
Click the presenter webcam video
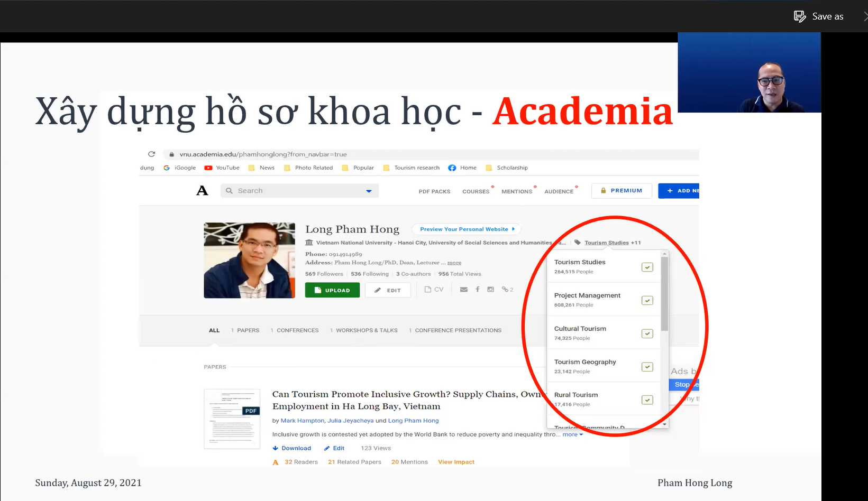[750, 73]
